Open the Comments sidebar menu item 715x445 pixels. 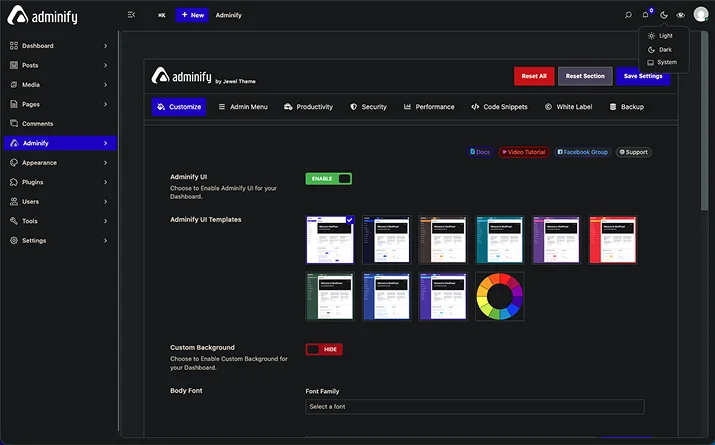pyautogui.click(x=59, y=124)
